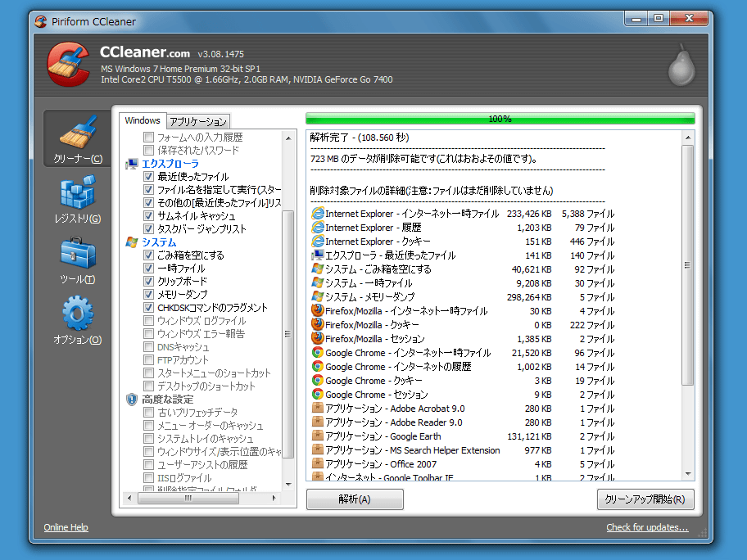Click the クリーンアップ開始(R) button
This screenshot has height=560, width=747.
[x=645, y=499]
